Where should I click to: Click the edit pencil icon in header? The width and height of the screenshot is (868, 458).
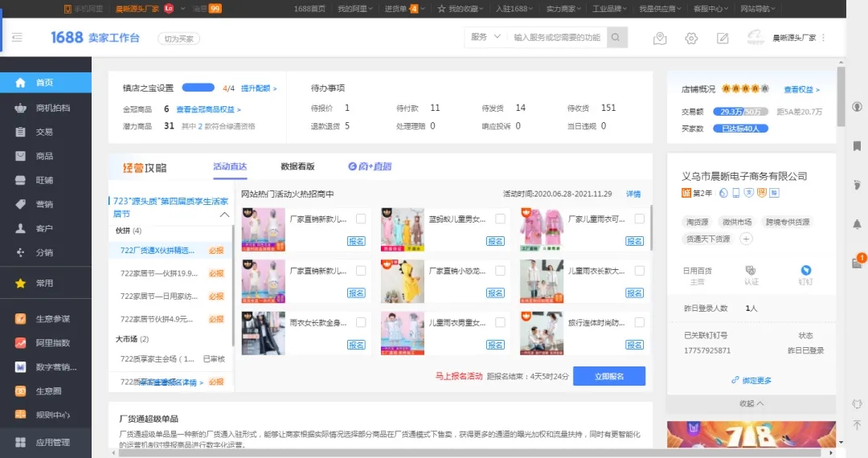click(x=723, y=39)
